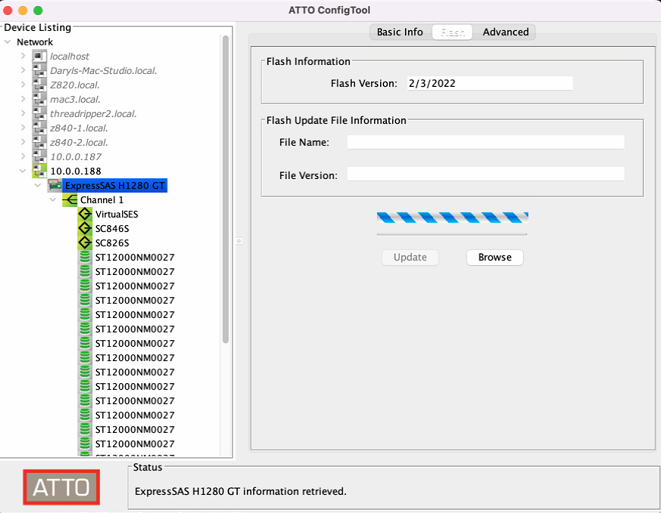The width and height of the screenshot is (661, 513).
Task: Select the localhost entry
Action: [x=70, y=56]
